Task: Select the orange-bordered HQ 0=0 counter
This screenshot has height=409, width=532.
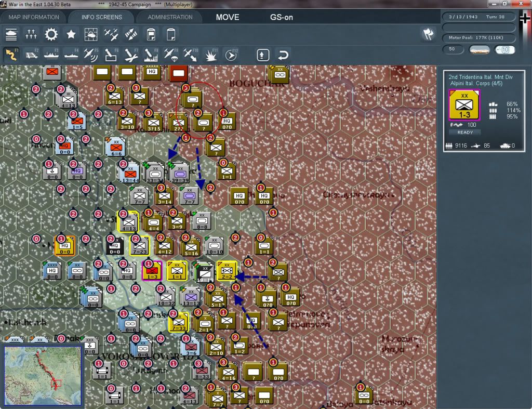Action: click(65, 245)
